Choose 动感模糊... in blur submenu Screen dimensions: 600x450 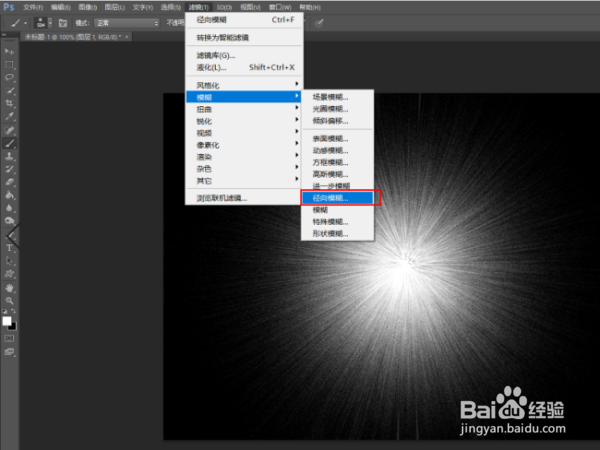338,150
